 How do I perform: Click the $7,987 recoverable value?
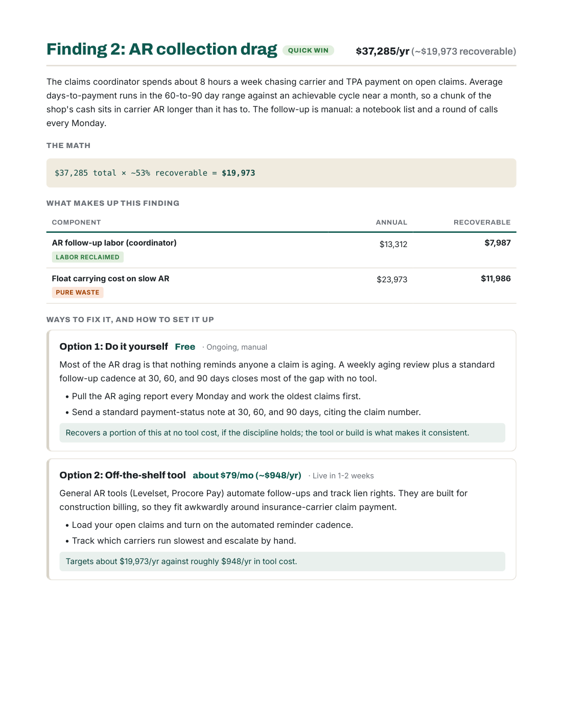[x=498, y=243]
